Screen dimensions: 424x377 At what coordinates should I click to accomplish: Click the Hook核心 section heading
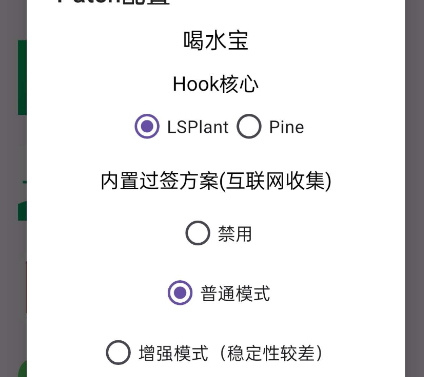tap(216, 84)
